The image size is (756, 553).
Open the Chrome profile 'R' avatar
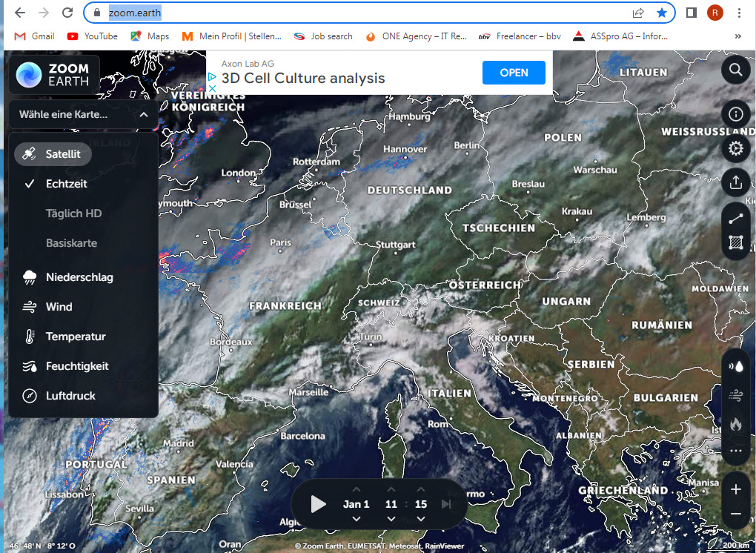(715, 13)
